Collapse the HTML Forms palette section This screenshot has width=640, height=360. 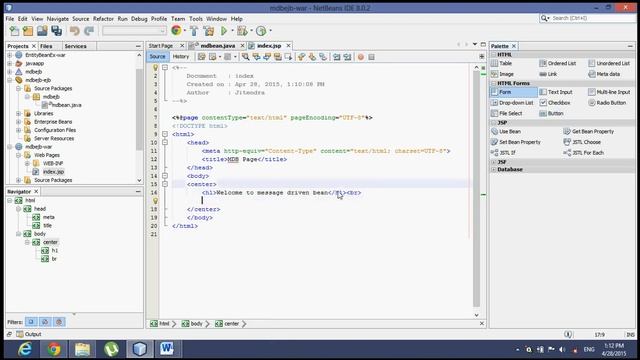click(494, 83)
